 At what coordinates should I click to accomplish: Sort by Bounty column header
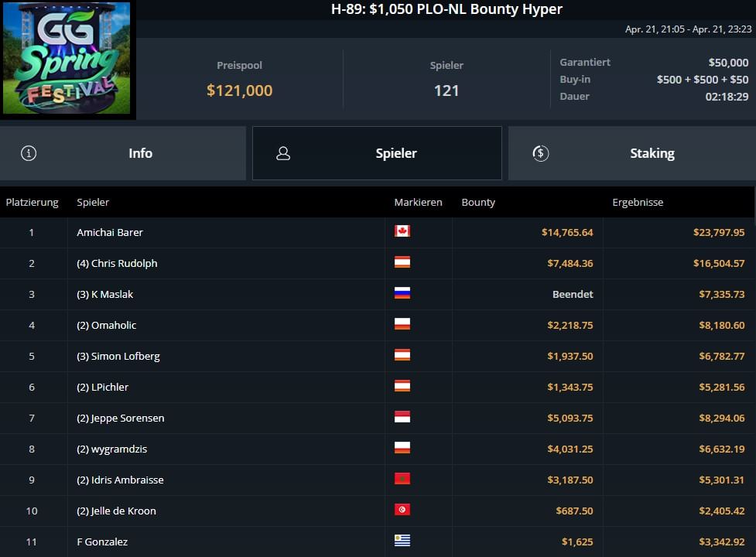(x=478, y=202)
